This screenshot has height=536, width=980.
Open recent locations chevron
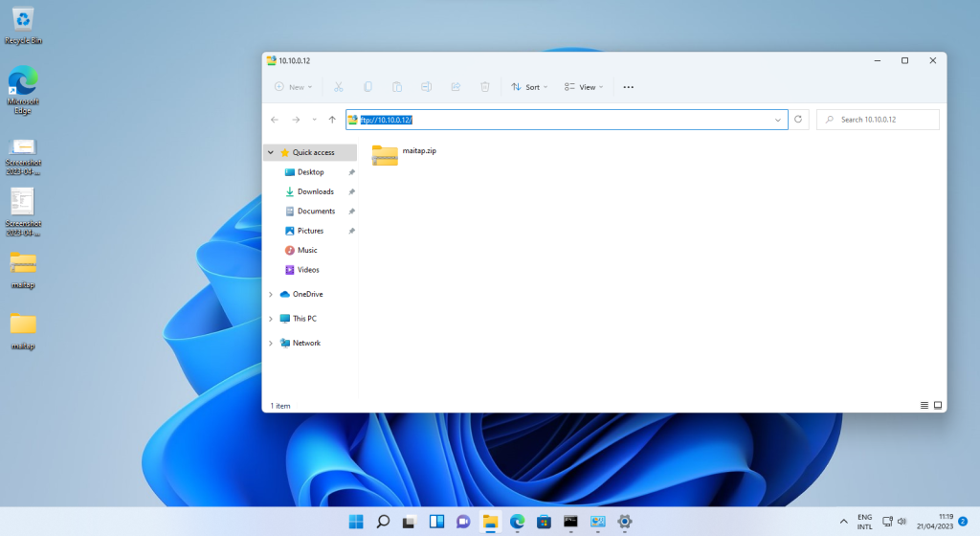(x=314, y=120)
